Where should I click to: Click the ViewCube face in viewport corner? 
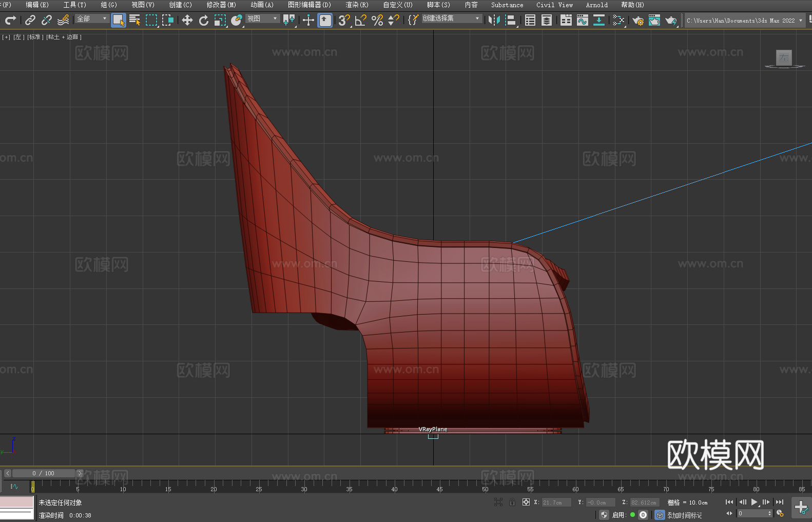point(784,57)
